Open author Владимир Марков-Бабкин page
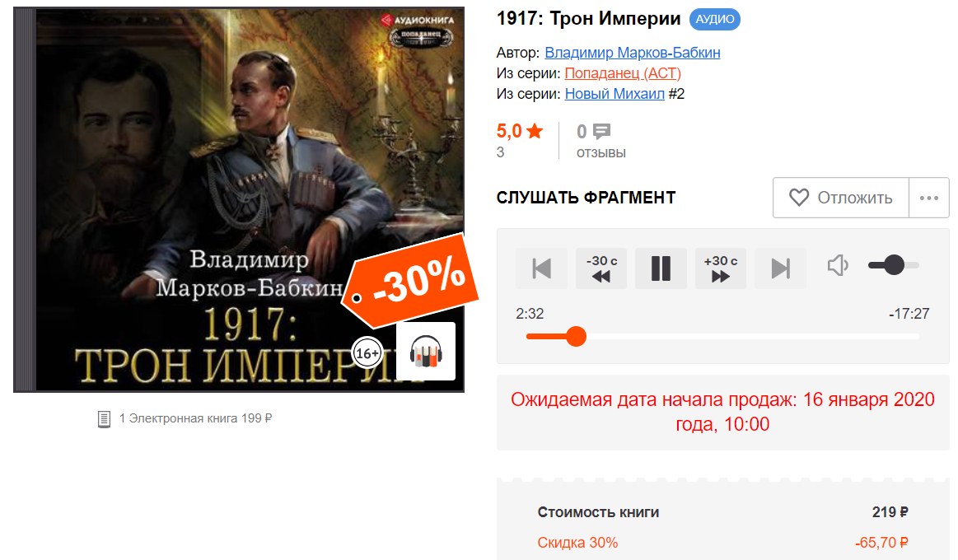 point(633,53)
